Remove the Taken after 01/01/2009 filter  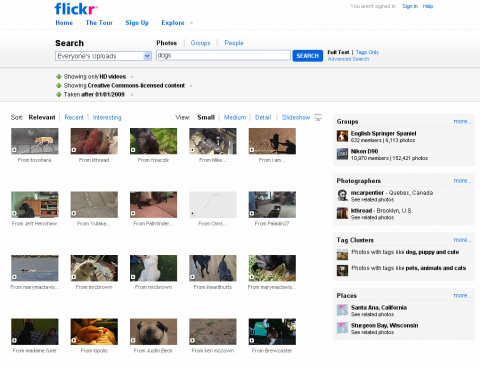132,95
